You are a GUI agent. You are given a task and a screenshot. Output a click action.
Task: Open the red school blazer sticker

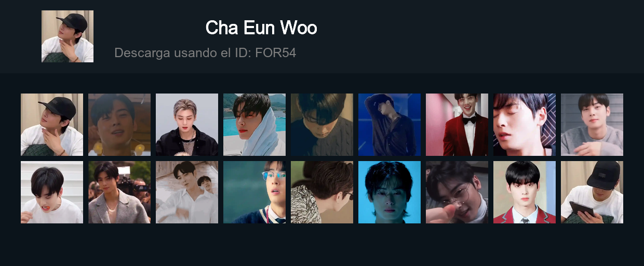click(x=525, y=192)
